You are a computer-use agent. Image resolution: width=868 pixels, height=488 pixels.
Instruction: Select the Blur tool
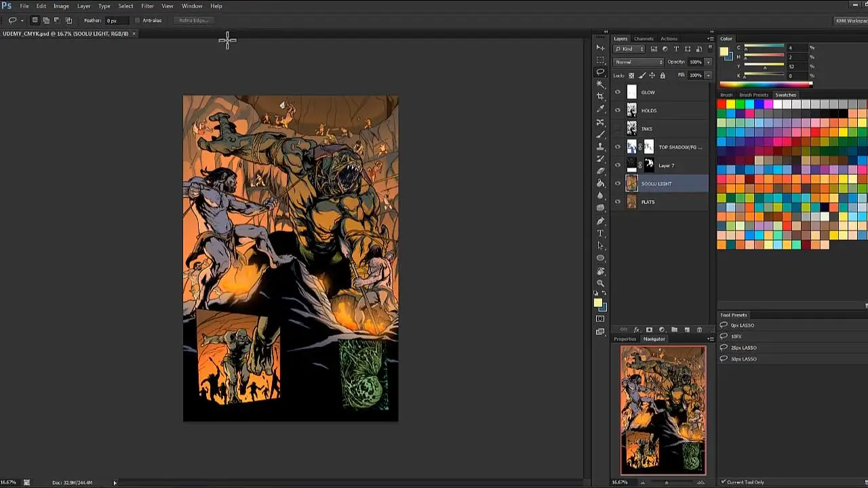pyautogui.click(x=600, y=195)
